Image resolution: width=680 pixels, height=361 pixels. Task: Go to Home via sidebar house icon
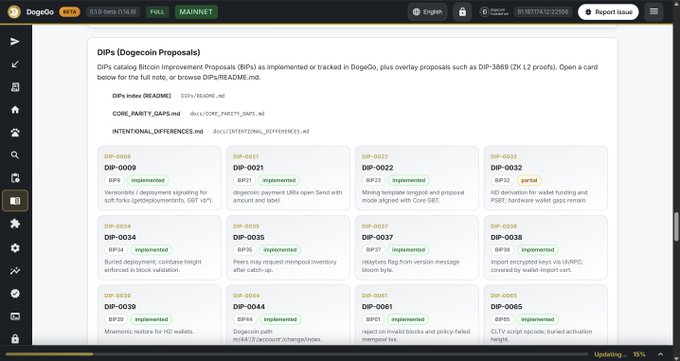(x=15, y=110)
